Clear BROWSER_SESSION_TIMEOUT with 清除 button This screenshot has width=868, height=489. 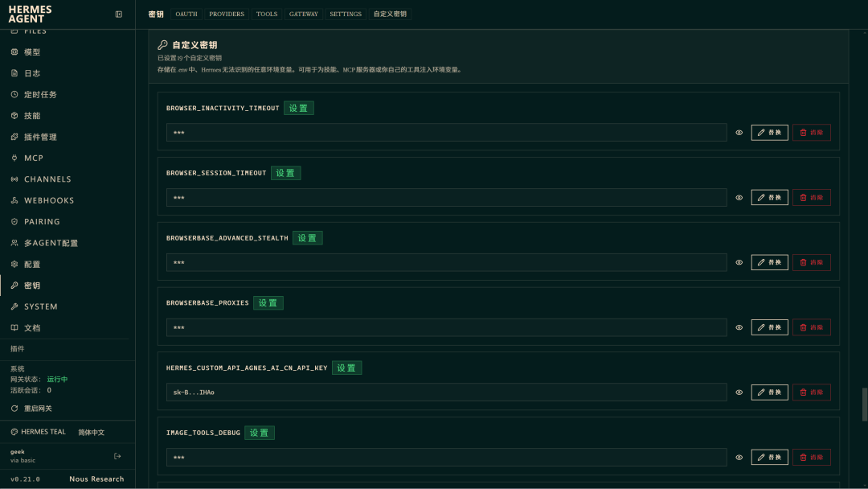point(812,198)
